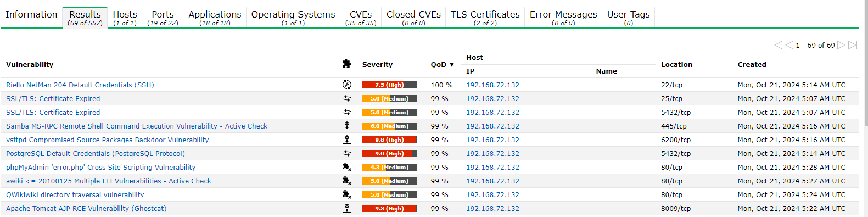Click host IP link in Ghostcat row
The width and height of the screenshot is (868, 217).
pyautogui.click(x=492, y=208)
